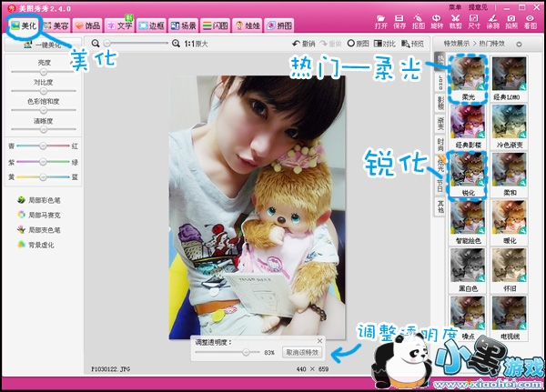Select the 抠图 cutout tool
The height and width of the screenshot is (392, 546).
tap(419, 22)
